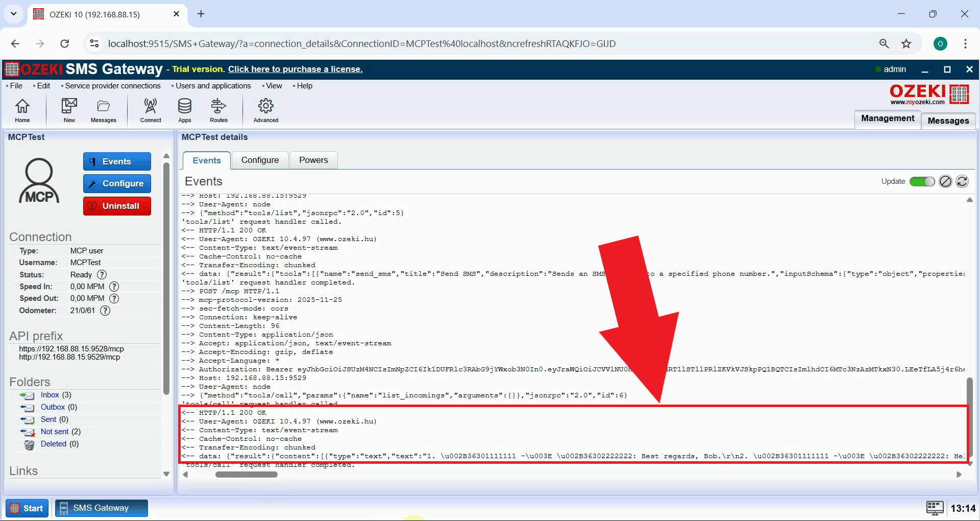Viewport: 980px width, 521px height.
Task: Click the 13:14 clock in taskbar
Action: pos(963,508)
